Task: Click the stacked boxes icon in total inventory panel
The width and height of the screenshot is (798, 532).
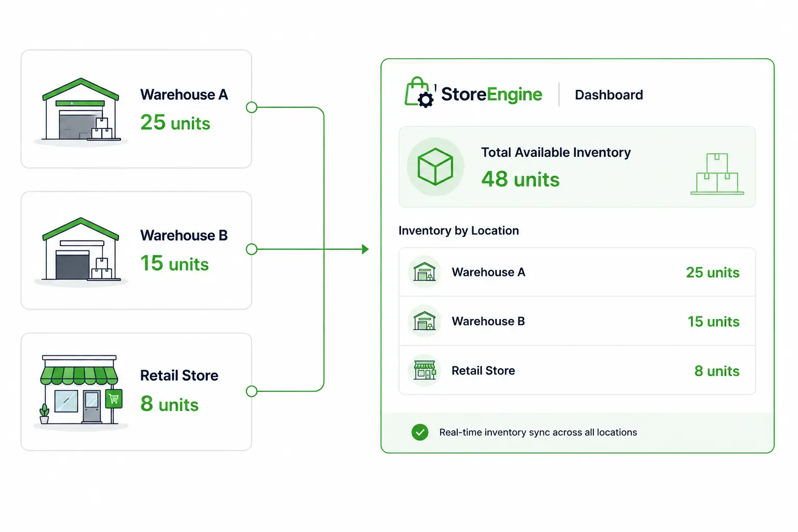Action: 717,174
